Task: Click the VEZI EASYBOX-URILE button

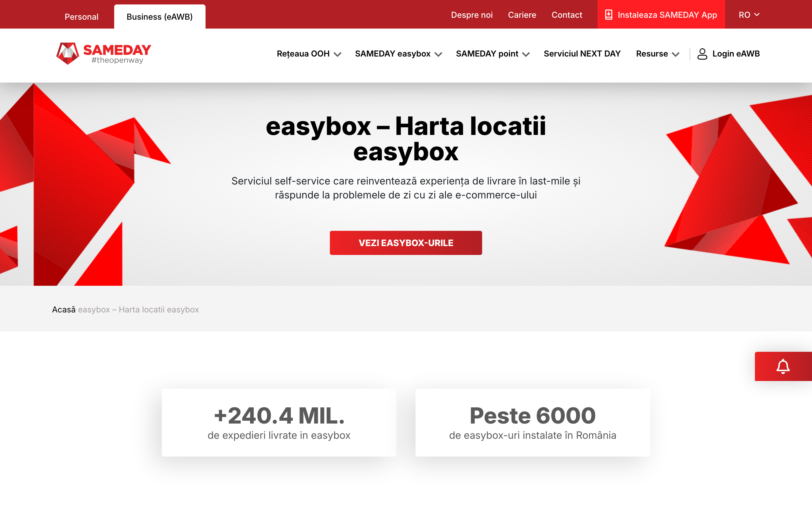Action: click(x=406, y=243)
